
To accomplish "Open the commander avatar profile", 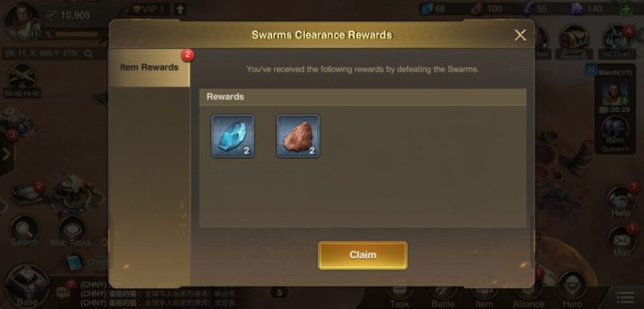I will click(x=21, y=21).
